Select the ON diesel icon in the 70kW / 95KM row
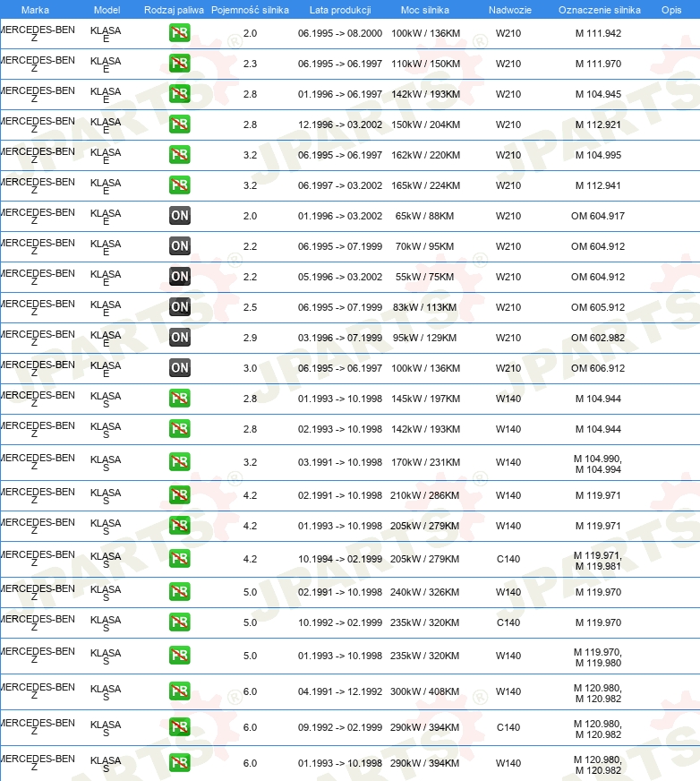 (x=180, y=246)
